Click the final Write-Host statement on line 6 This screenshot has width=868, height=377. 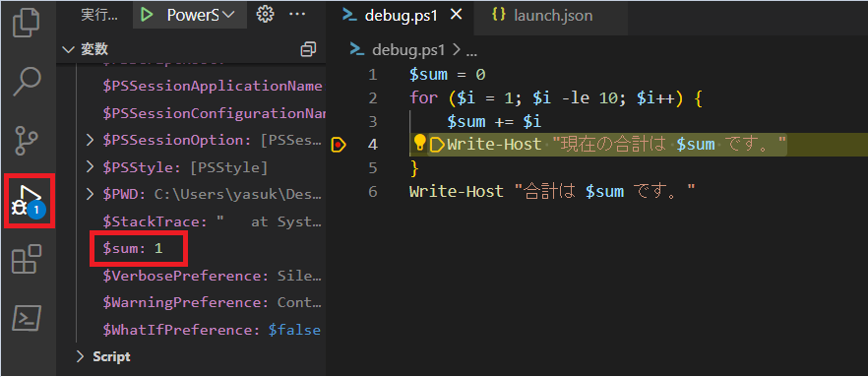tap(552, 192)
